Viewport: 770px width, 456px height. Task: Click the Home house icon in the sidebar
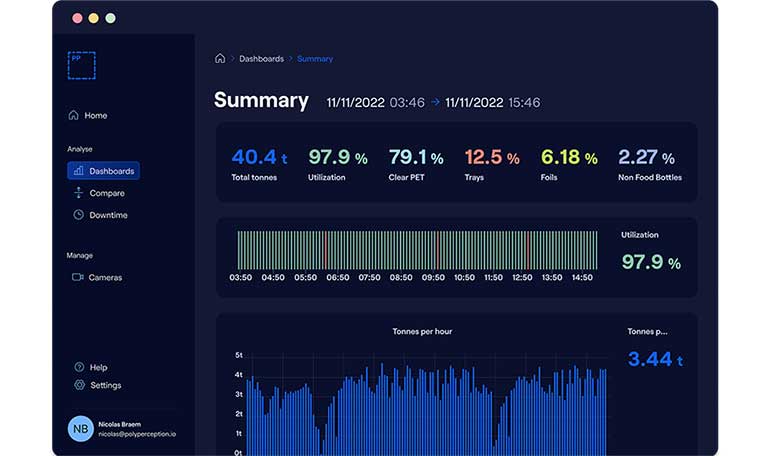coord(73,115)
